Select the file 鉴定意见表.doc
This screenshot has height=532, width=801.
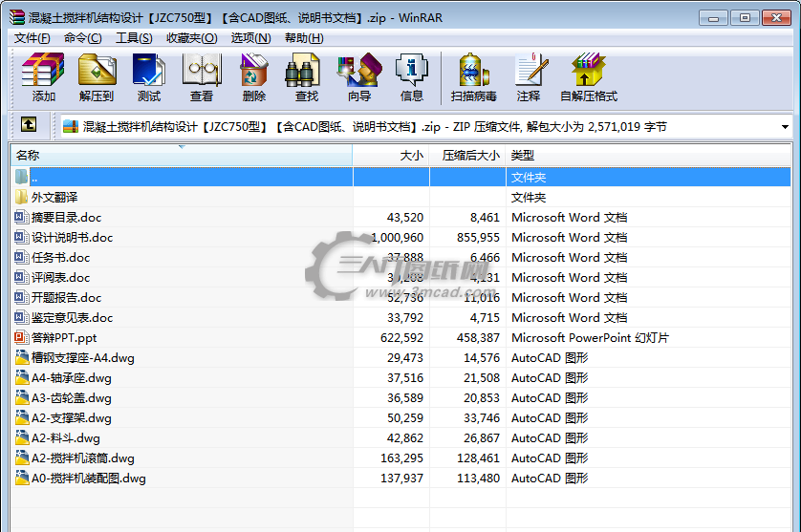[x=72, y=317]
